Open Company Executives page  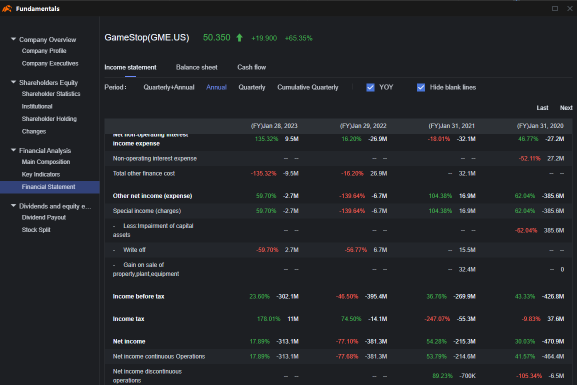tap(50, 63)
